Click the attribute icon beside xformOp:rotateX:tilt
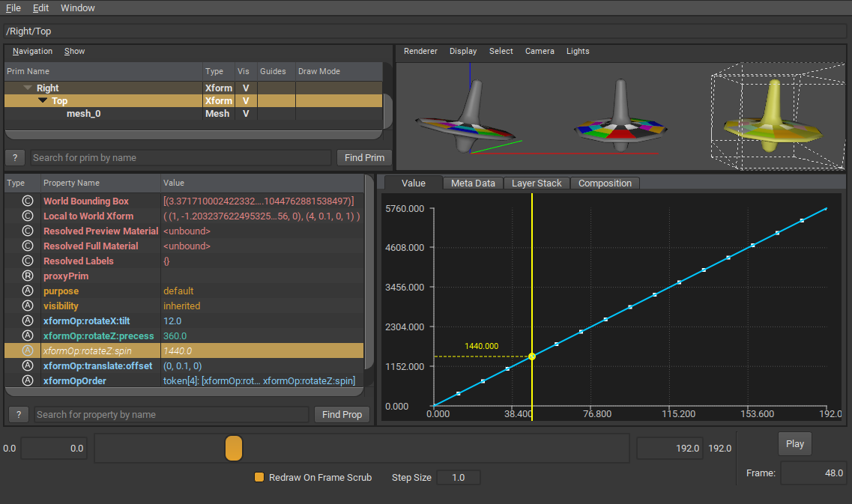852x504 pixels. point(28,321)
